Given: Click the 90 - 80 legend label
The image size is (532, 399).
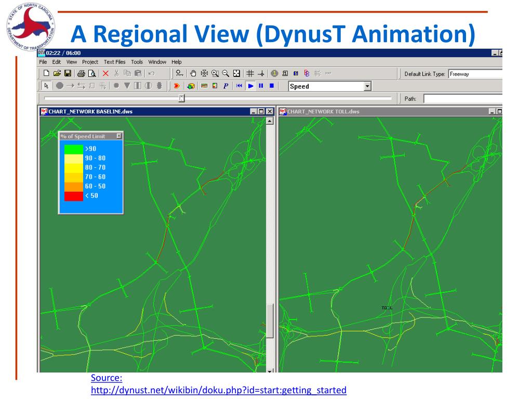Looking at the screenshot, I should click(x=95, y=158).
